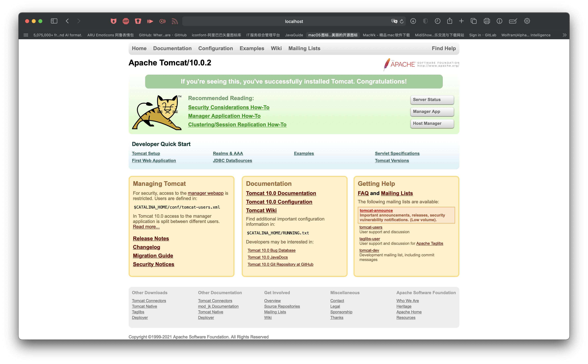588x364 pixels.
Task: Click the Manager App button
Action: click(432, 111)
